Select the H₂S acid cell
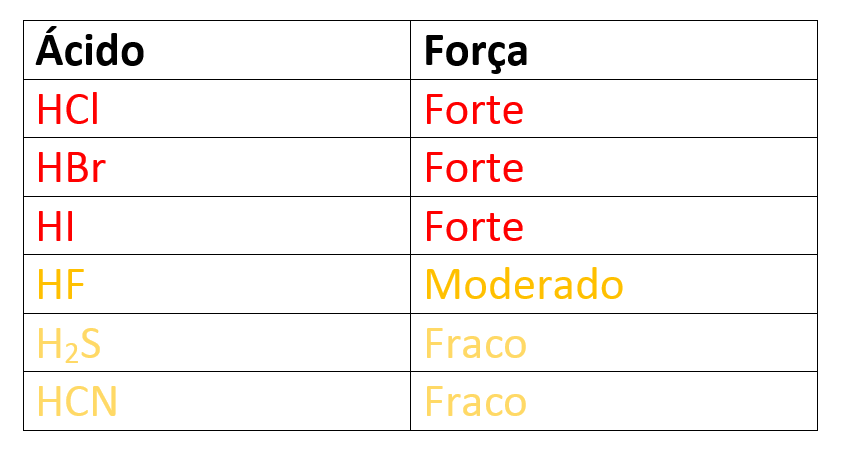This screenshot has width=854, height=456. tap(68, 344)
